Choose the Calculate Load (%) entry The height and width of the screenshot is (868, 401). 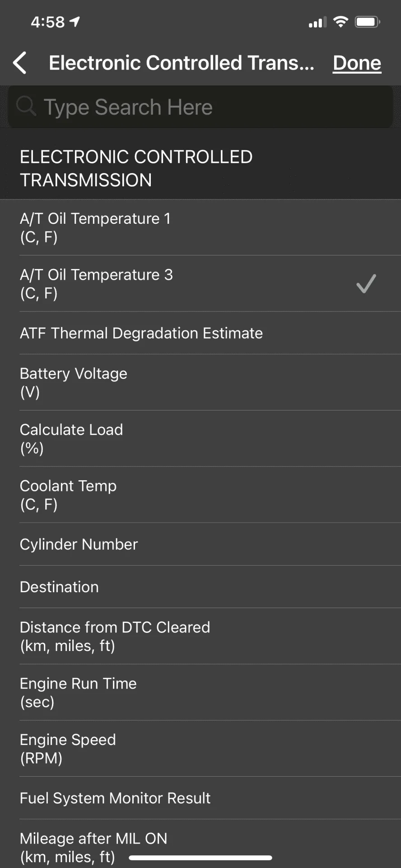point(200,439)
